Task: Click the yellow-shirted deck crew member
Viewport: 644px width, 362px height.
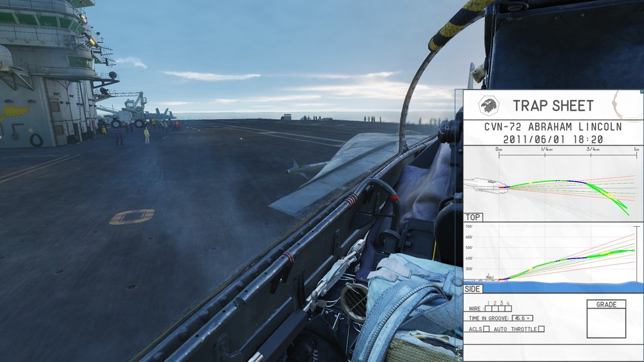Action: coord(147,136)
